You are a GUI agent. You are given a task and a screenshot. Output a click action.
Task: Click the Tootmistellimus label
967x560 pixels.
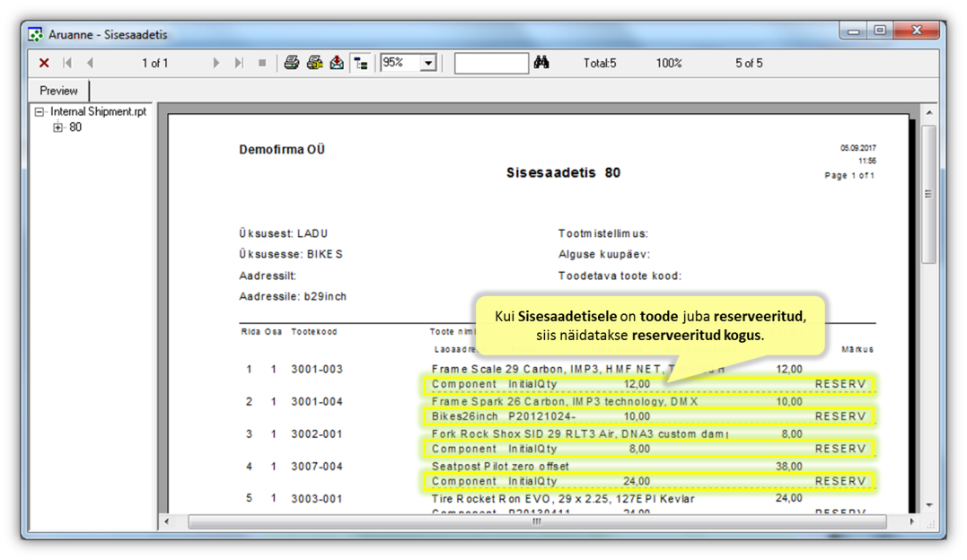pos(603,233)
